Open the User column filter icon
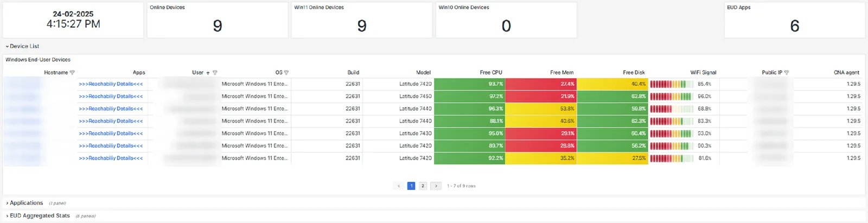Screen dimensions: 868x223 pos(215,73)
